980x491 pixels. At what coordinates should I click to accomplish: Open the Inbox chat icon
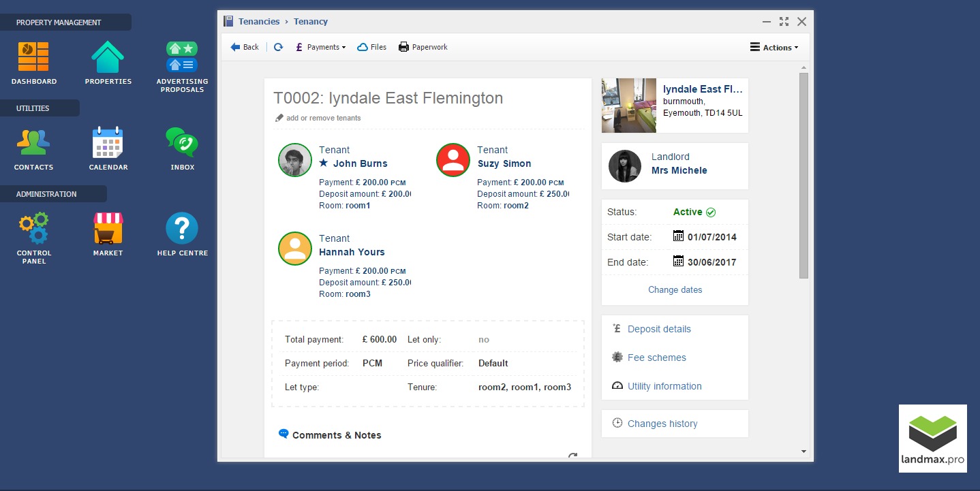[x=182, y=142]
